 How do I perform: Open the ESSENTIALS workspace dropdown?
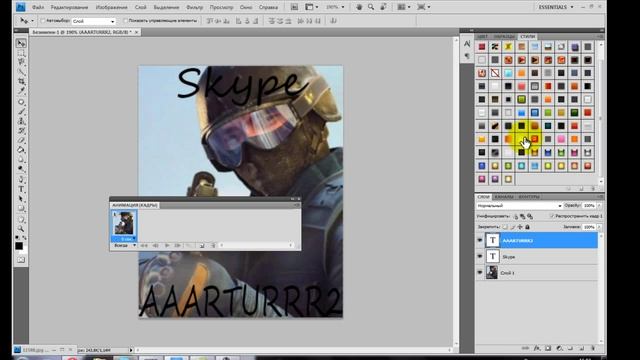[556, 7]
